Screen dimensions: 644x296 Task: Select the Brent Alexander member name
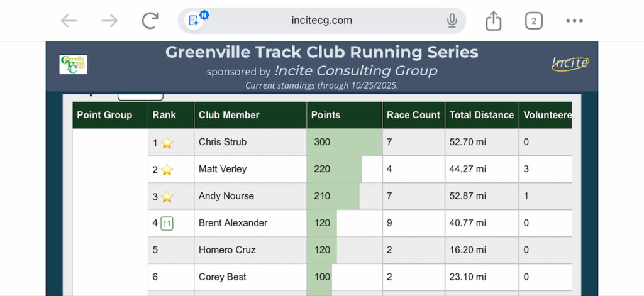tap(233, 223)
